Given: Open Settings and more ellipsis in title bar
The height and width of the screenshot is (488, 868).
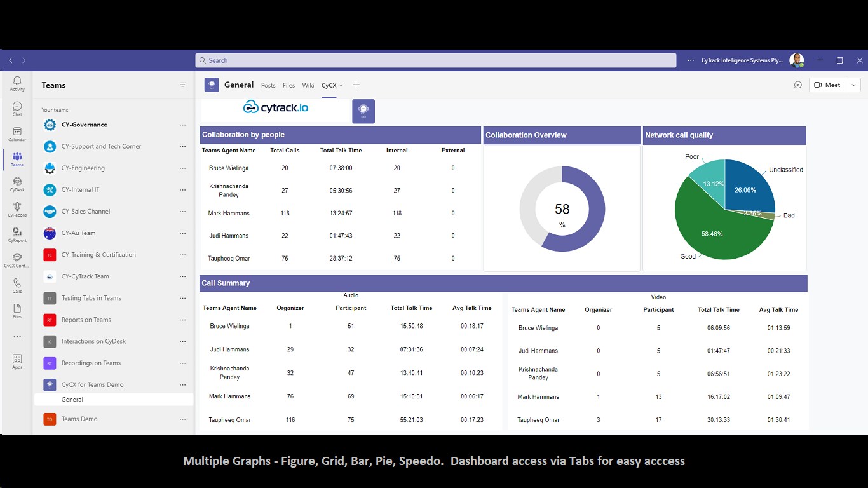Looking at the screenshot, I should click(x=691, y=60).
